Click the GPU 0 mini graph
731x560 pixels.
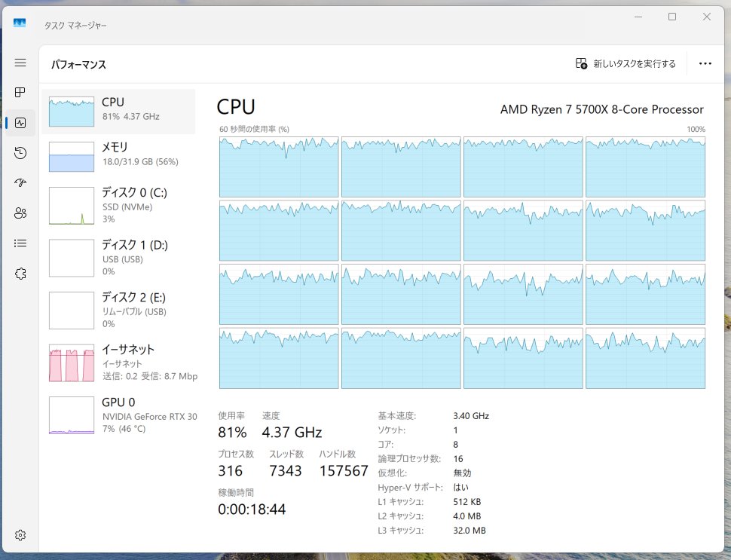click(x=72, y=415)
